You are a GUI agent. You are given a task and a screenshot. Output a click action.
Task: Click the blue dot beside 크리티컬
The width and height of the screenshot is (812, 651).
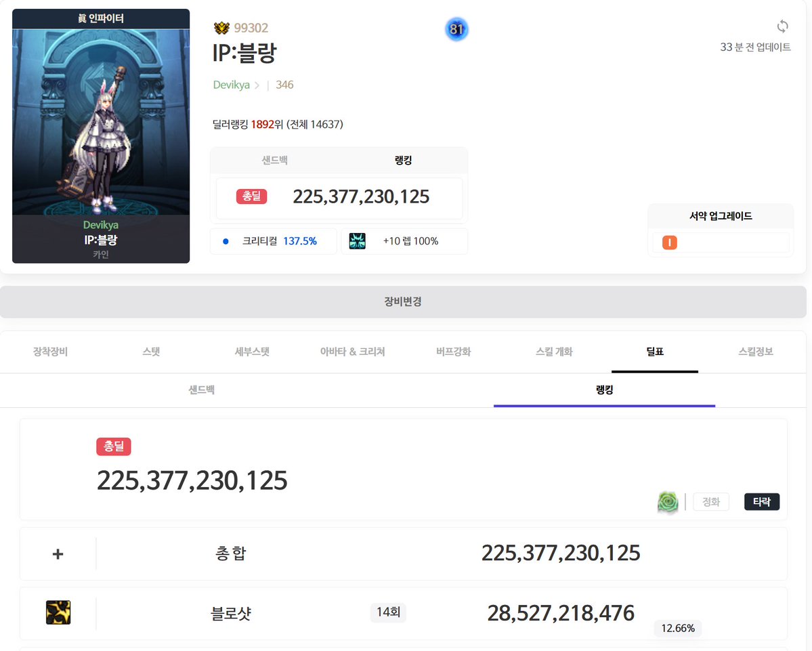(226, 241)
